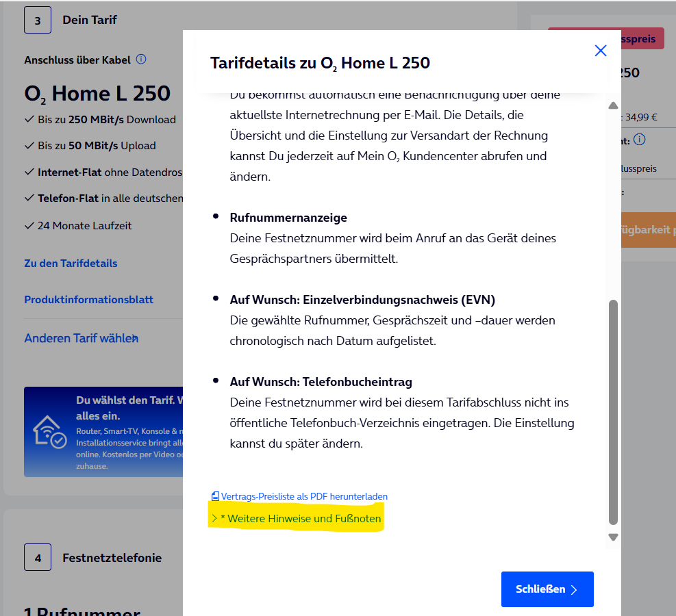Click the step 4 number box

click(38, 557)
